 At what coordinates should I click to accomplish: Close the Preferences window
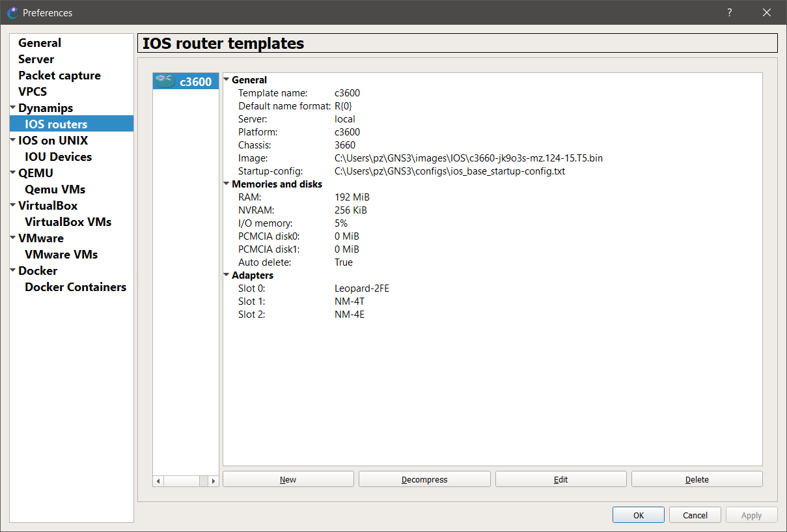point(767,12)
